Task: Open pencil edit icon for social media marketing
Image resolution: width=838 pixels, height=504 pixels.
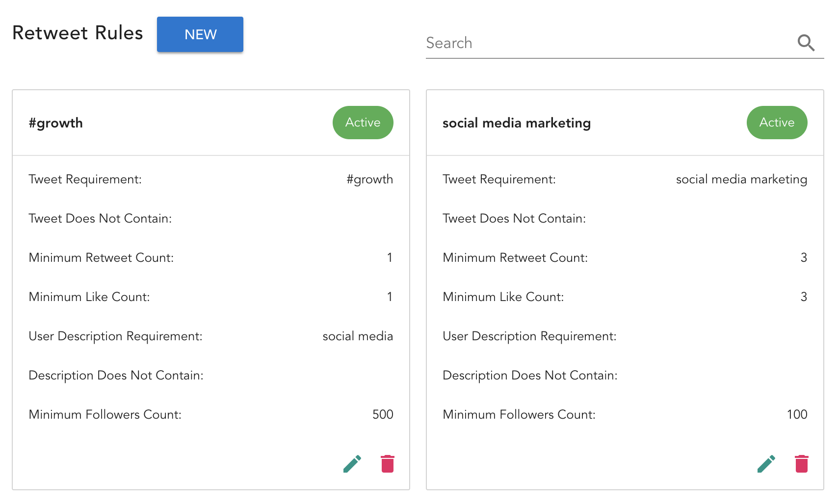Action: tap(766, 463)
